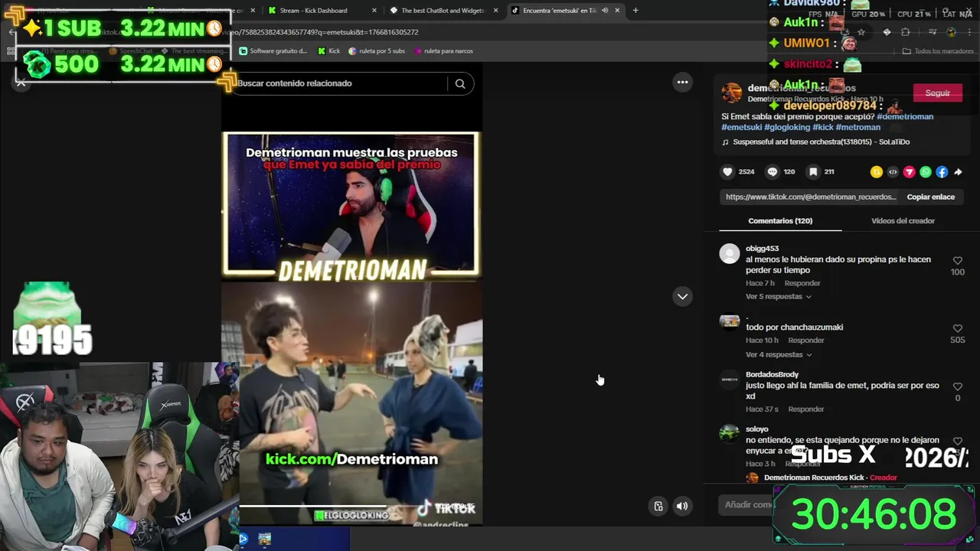Open the Kick bookmark
Screen dimensions: 980x551
pyautogui.click(x=328, y=51)
